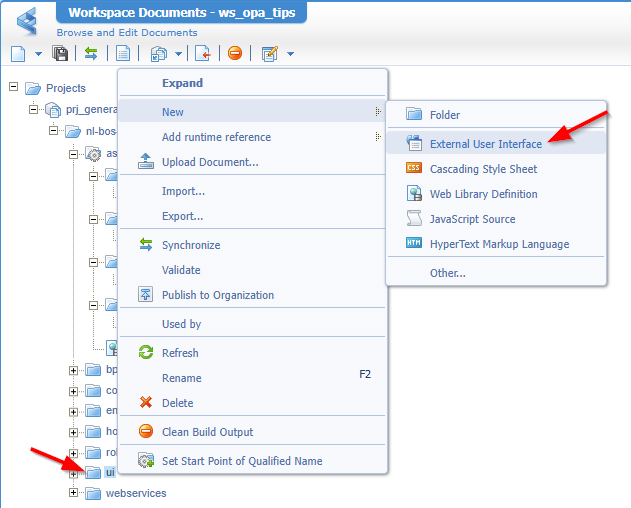The height and width of the screenshot is (508, 631).
Task: Click Set Start Point of Qualified Name
Action: [x=242, y=461]
